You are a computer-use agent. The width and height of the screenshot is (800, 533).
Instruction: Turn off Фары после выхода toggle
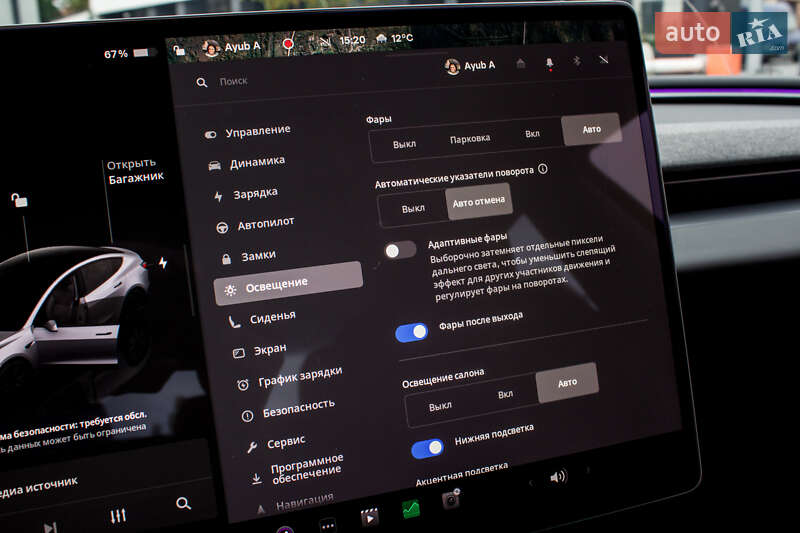[x=412, y=331]
